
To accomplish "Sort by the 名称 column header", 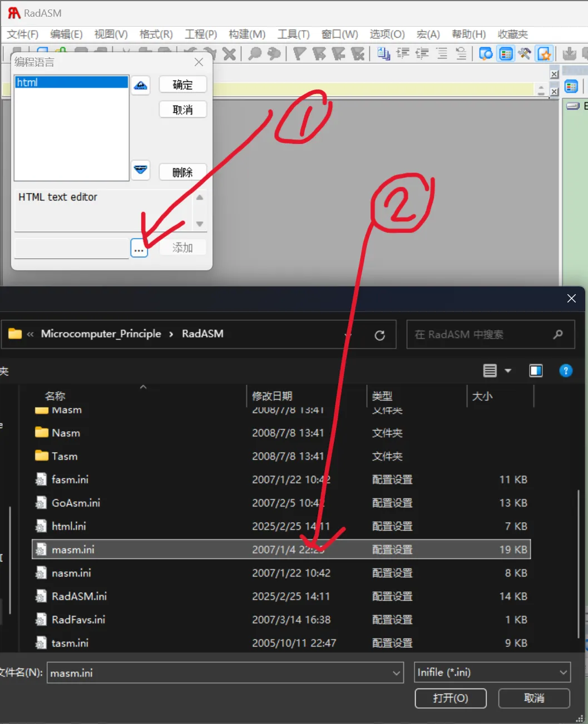I will [x=55, y=396].
